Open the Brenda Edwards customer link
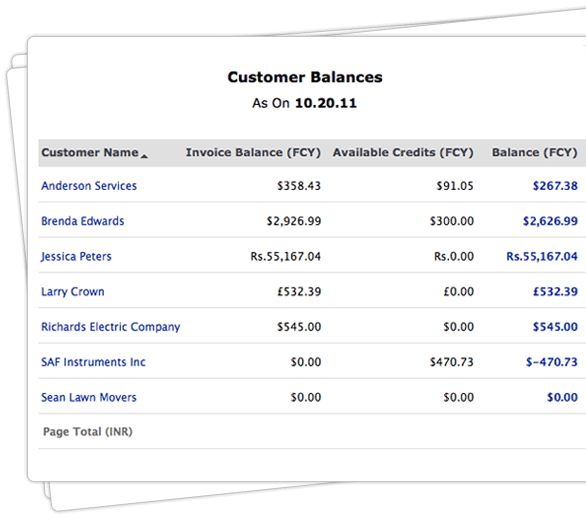The height and width of the screenshot is (517, 586). (x=83, y=221)
